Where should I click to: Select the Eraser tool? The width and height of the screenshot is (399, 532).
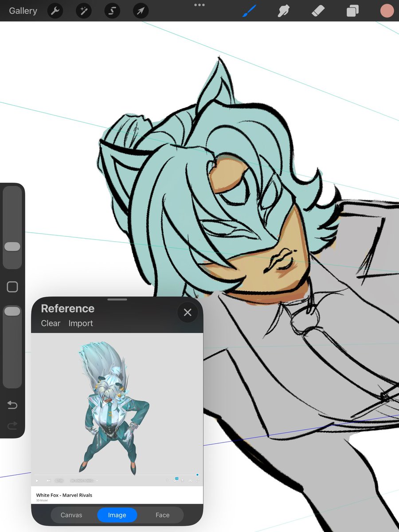click(318, 11)
